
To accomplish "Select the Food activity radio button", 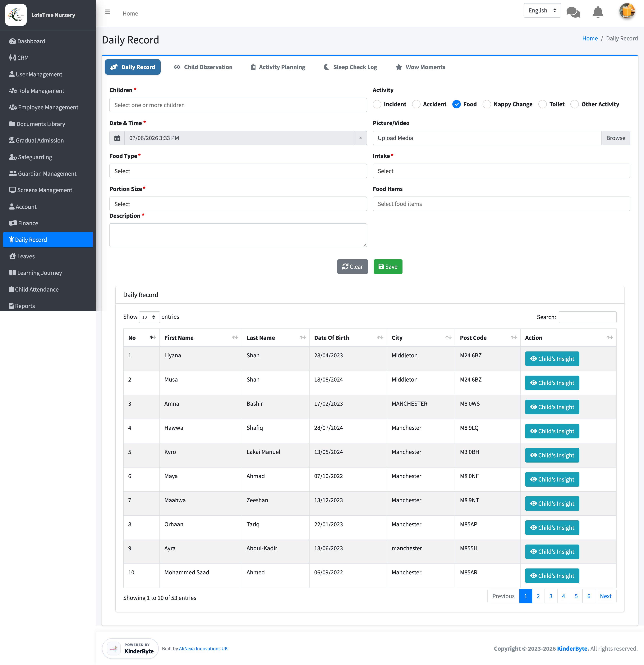I will tap(457, 104).
